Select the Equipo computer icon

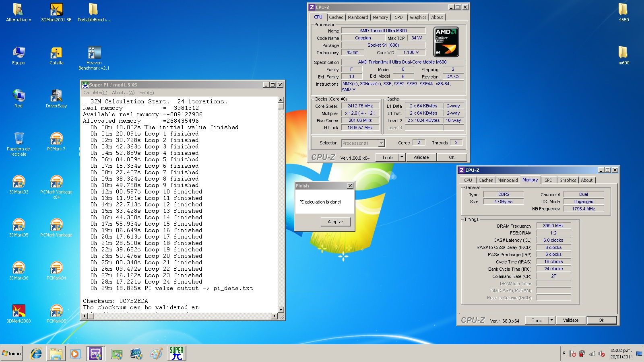pyautogui.click(x=19, y=56)
